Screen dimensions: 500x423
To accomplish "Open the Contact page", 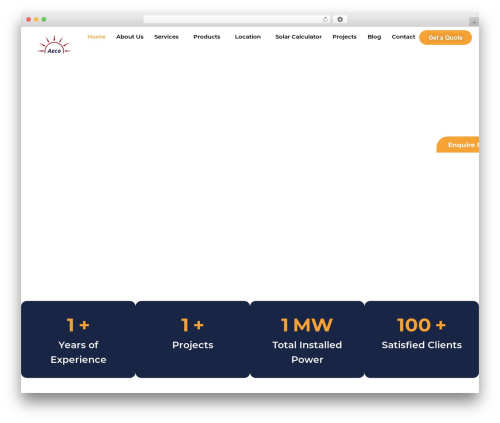I will click(x=403, y=37).
